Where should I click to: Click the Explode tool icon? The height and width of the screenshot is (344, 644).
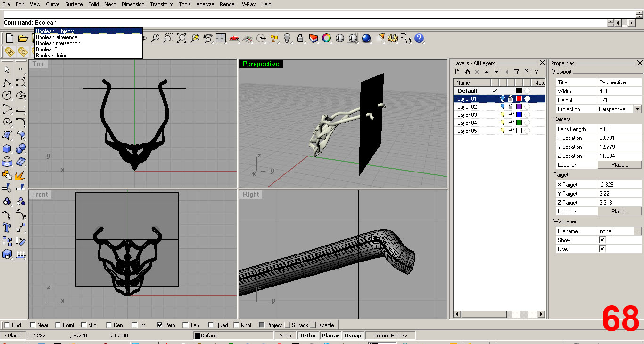coord(20,175)
